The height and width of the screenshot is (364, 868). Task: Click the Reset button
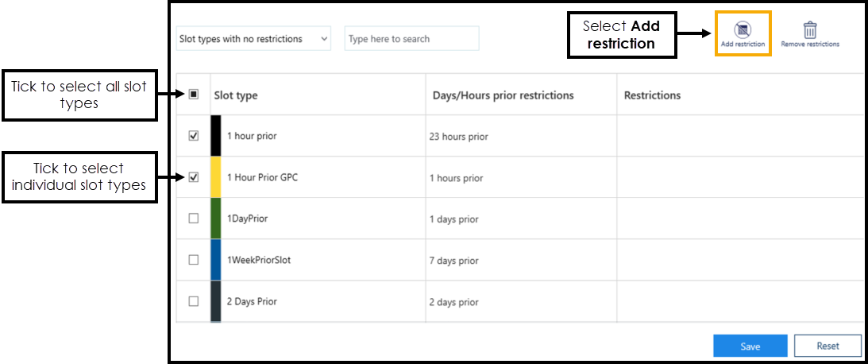pos(827,346)
